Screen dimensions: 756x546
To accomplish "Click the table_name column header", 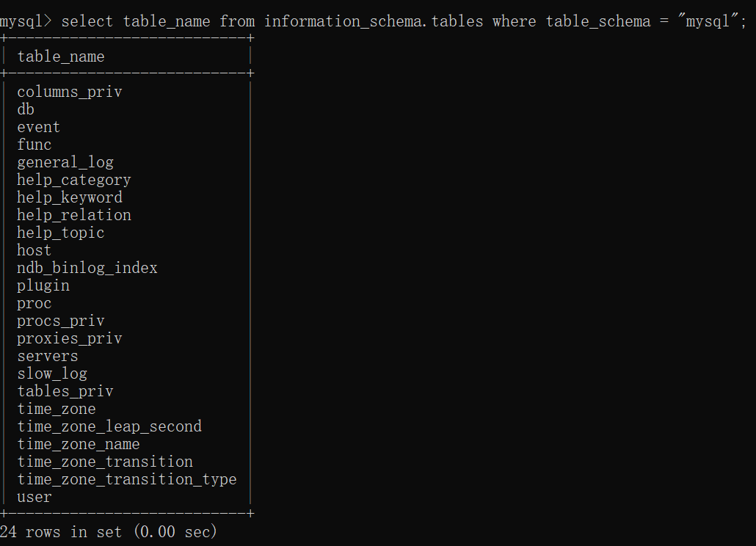I will click(x=61, y=57).
